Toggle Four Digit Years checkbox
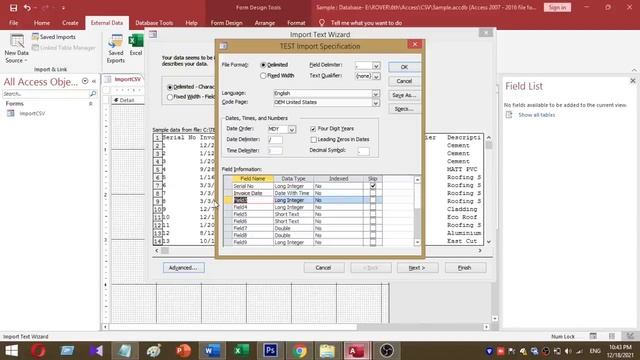 [313, 129]
